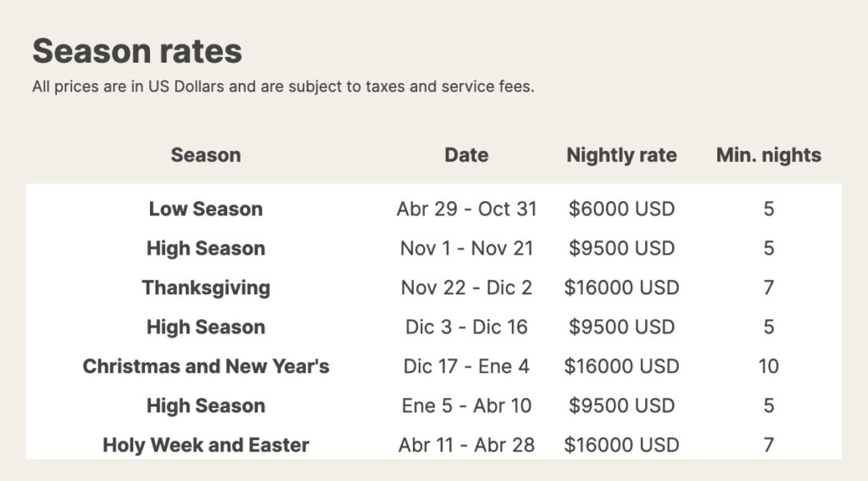The width and height of the screenshot is (868, 481).
Task: Click the Thanksgiving season label
Action: tap(206, 288)
